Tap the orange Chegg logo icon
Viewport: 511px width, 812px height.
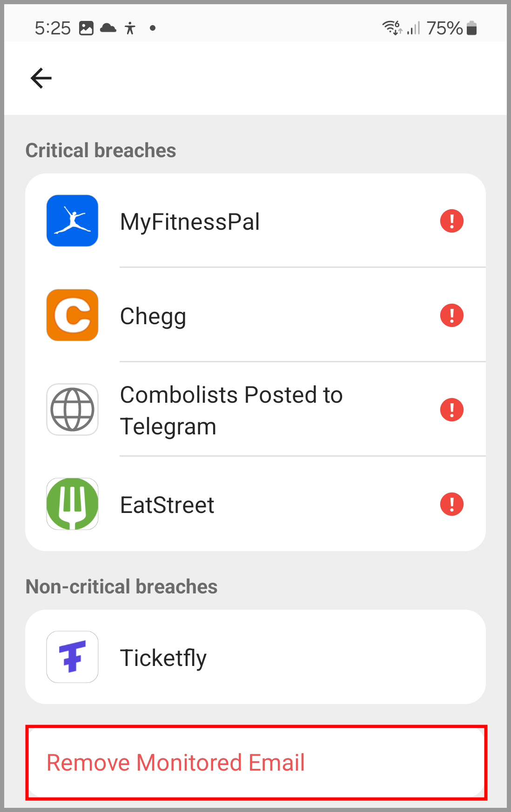[x=72, y=315]
